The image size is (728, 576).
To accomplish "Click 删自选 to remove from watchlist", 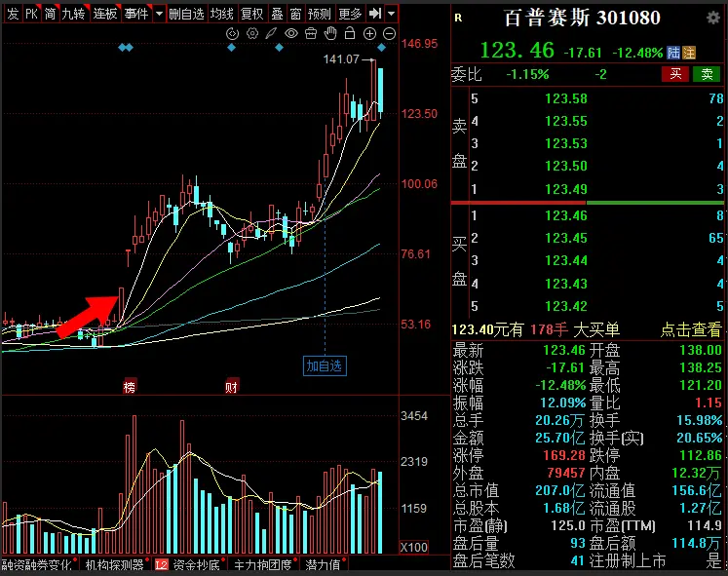I will pyautogui.click(x=187, y=14).
